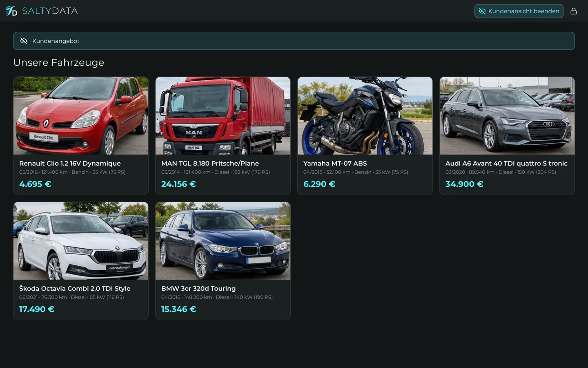
Task: Click the price 6.290 €
Action: point(319,184)
